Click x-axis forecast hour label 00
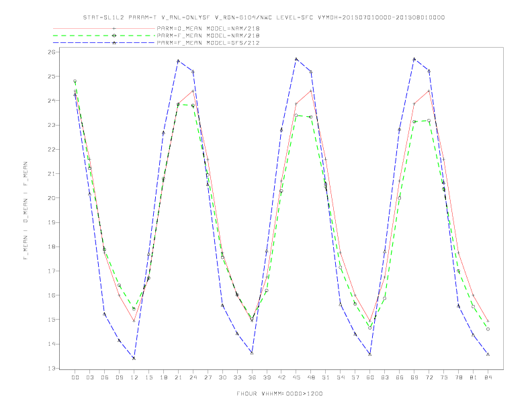This screenshot has height=411, width=532. click(x=75, y=377)
